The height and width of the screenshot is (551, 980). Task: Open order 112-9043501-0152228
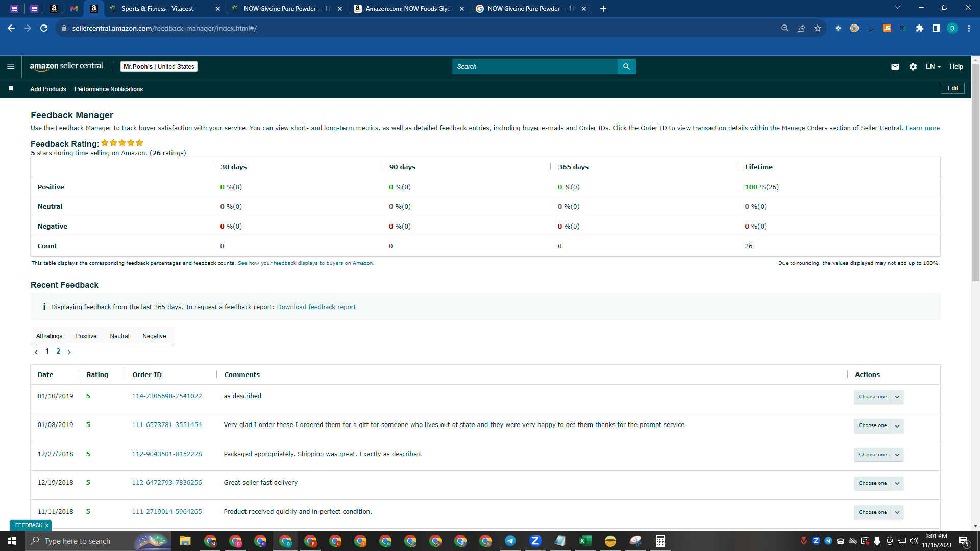click(x=167, y=454)
